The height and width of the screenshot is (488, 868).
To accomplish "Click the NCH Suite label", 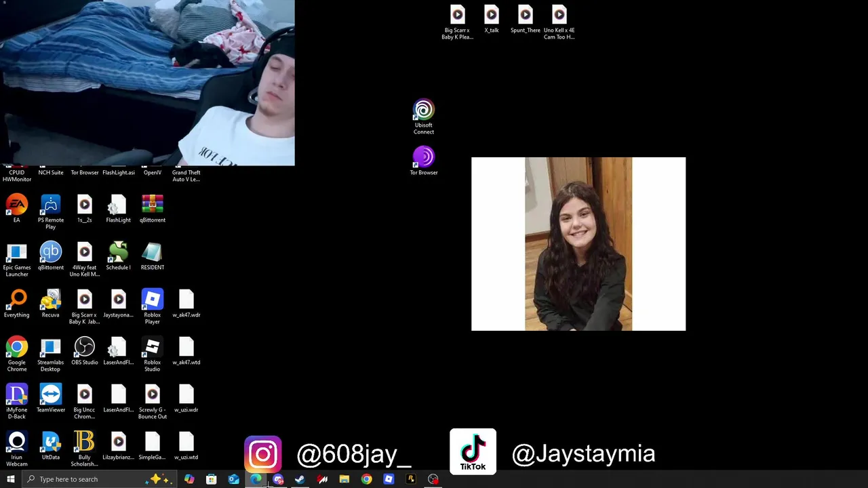I will click(x=51, y=173).
